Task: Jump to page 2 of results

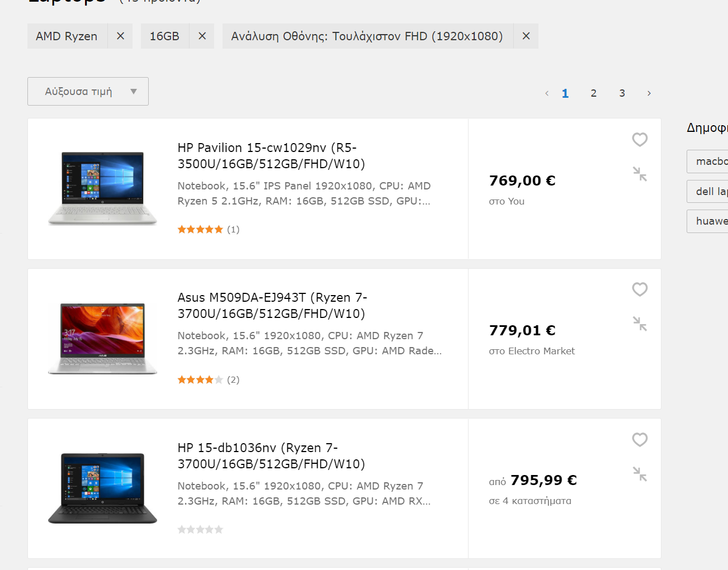Action: tap(594, 93)
